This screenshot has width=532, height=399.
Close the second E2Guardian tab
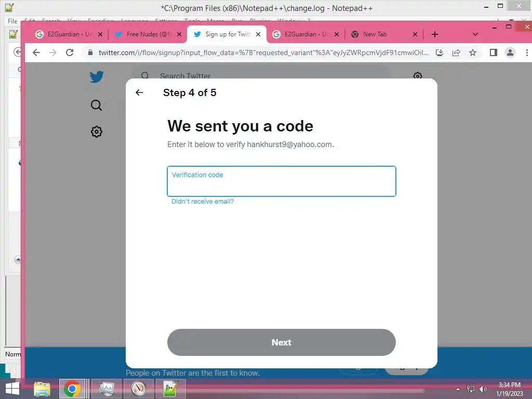337,34
